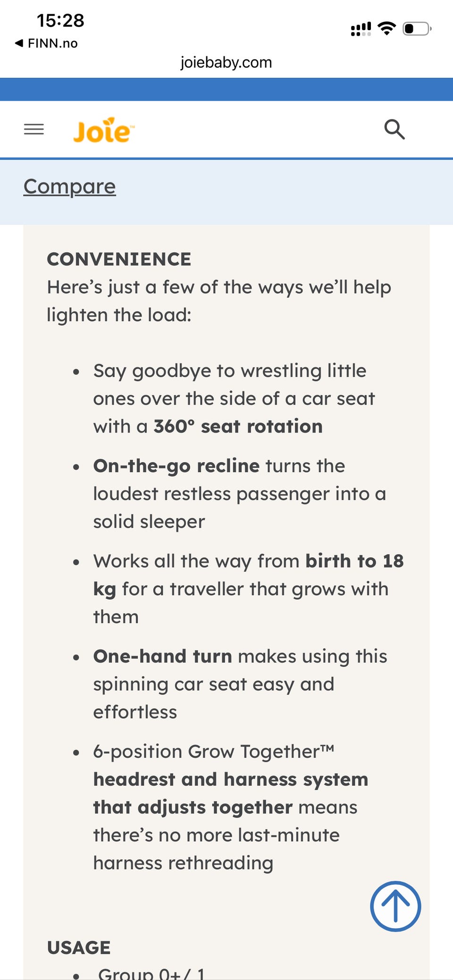453x980 pixels.
Task: Select the CONVENIENCE section heading
Action: click(119, 259)
